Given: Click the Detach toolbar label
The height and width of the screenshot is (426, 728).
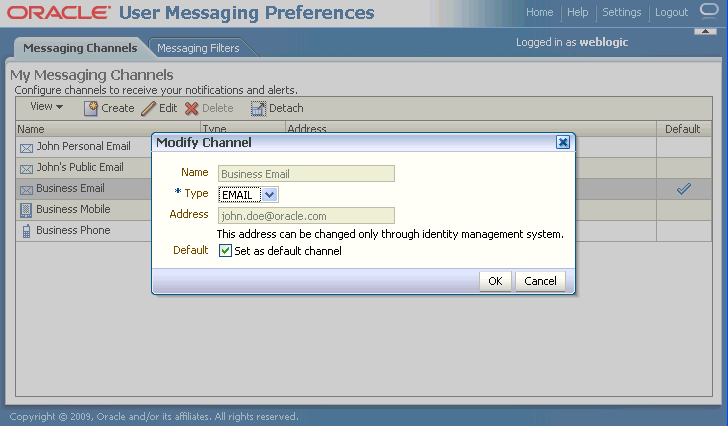Looking at the screenshot, I should (x=286, y=108).
